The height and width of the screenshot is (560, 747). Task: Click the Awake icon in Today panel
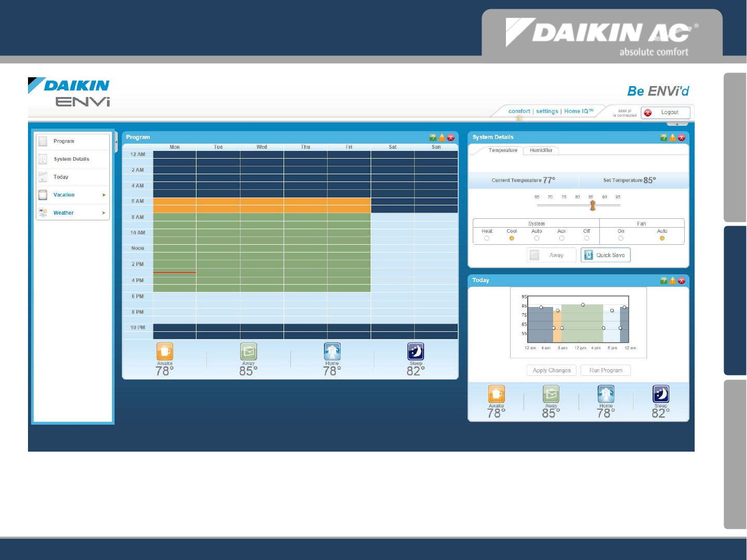pyautogui.click(x=496, y=394)
